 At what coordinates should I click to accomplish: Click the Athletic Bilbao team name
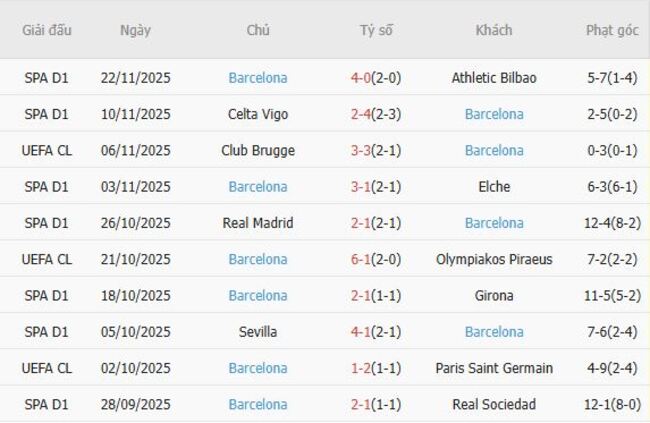(x=494, y=78)
